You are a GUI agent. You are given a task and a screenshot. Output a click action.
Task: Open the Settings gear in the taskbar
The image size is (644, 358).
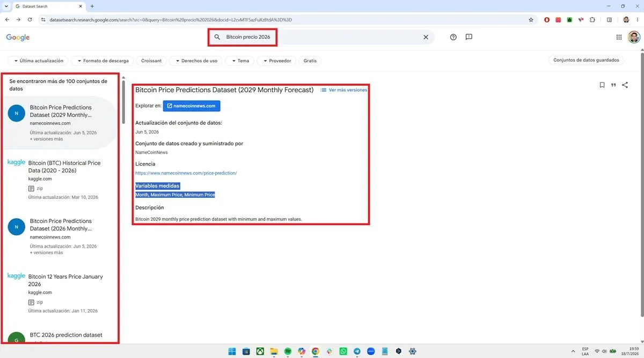pos(413,352)
